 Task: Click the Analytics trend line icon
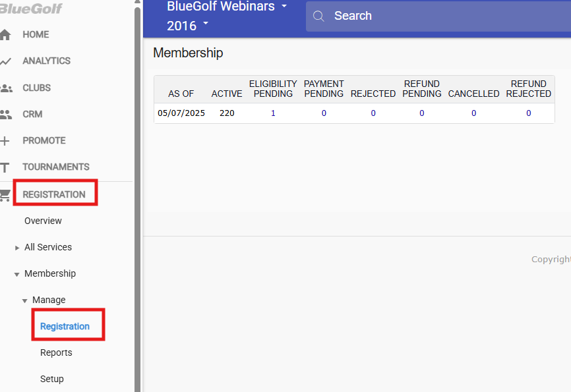(x=5, y=61)
